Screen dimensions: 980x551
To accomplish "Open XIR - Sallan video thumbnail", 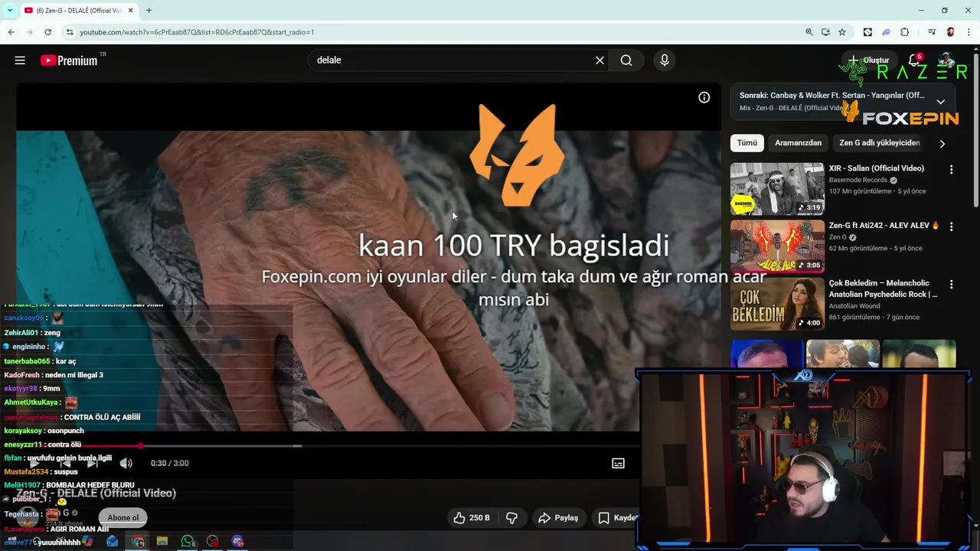I will tap(777, 188).
